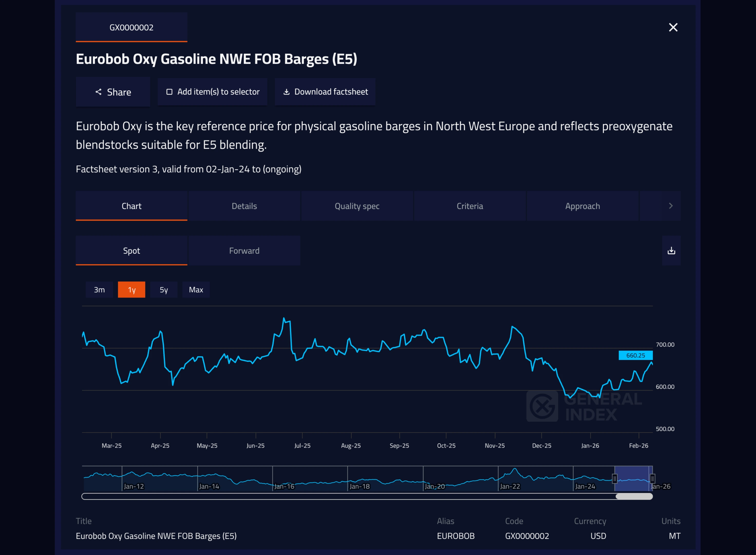
Task: Expand more tabs with right chevron
Action: point(671,206)
